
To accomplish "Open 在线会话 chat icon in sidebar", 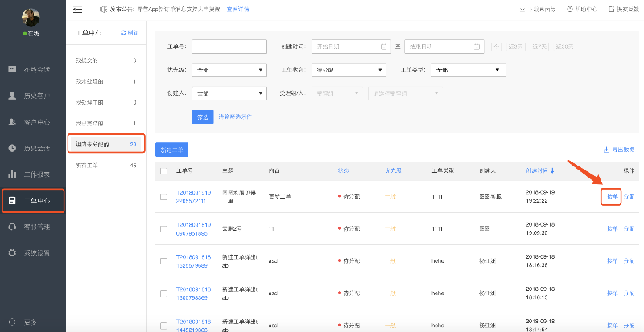I will point(12,69).
